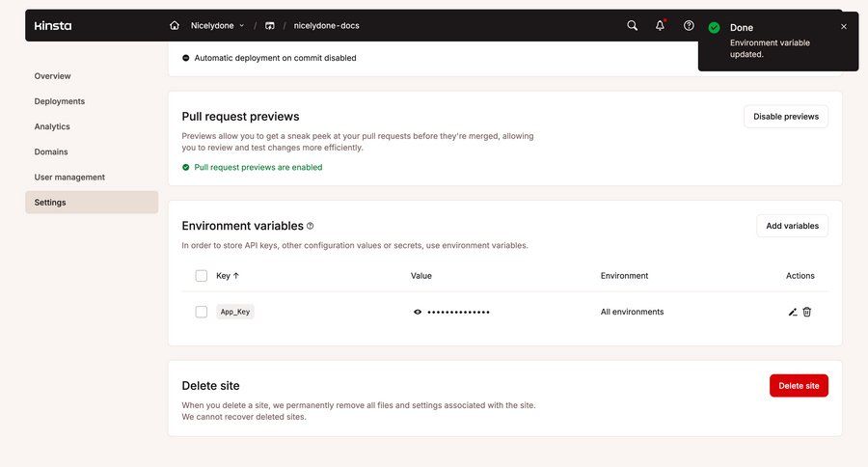Click the All environments cell

632,312
